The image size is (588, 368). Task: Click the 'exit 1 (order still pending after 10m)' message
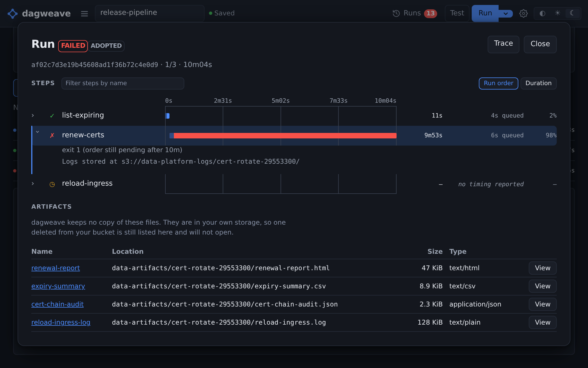coord(122,150)
